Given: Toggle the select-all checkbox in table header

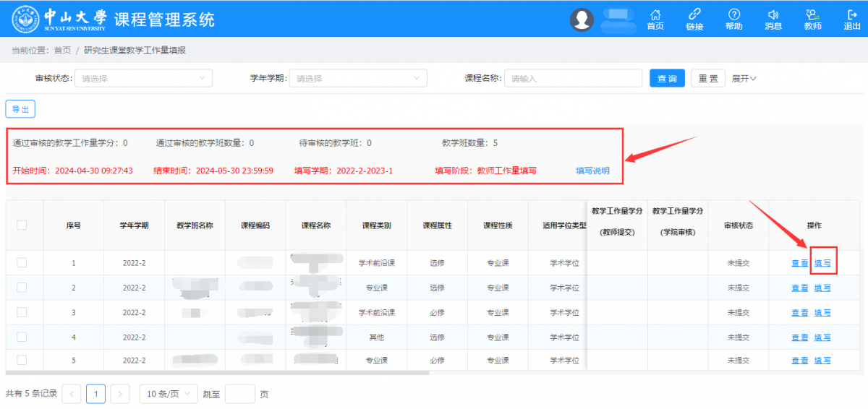Looking at the screenshot, I should click(x=22, y=225).
